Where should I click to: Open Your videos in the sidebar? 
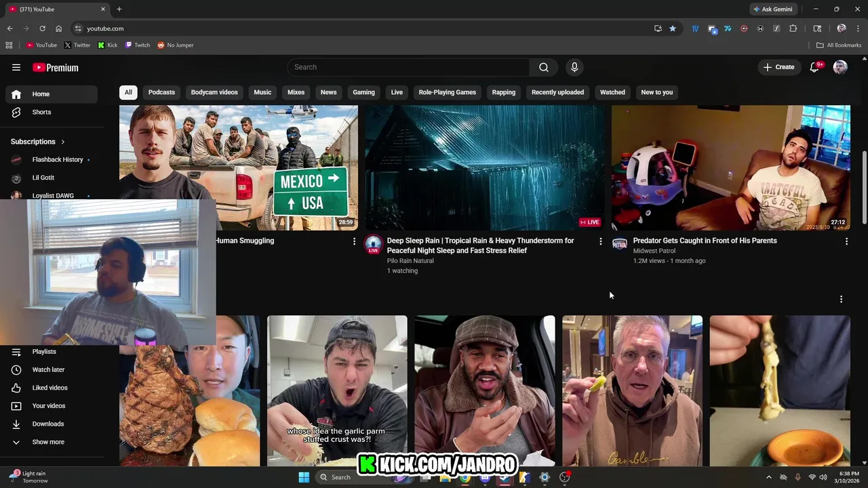[x=52, y=405]
